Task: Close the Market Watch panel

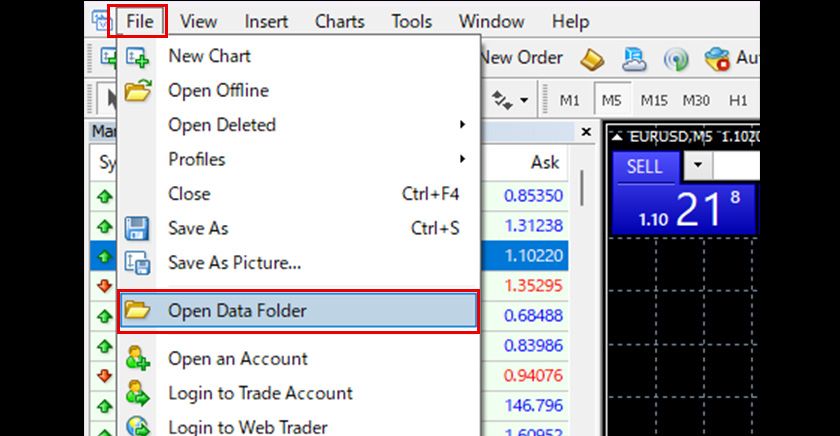Action: pos(586,132)
